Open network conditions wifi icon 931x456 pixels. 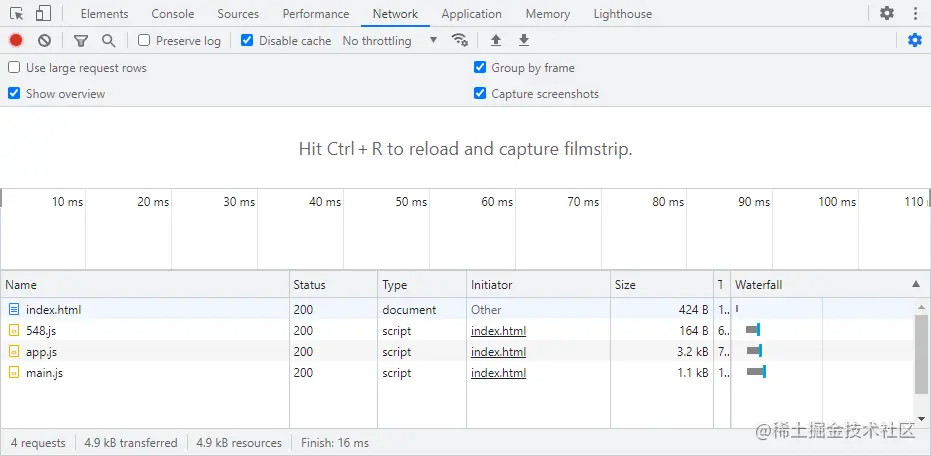click(x=460, y=41)
